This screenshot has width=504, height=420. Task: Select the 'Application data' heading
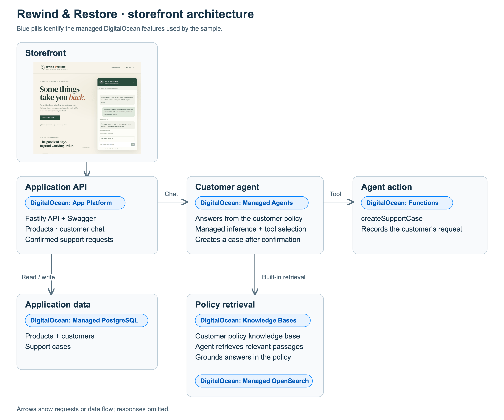pyautogui.click(x=58, y=305)
